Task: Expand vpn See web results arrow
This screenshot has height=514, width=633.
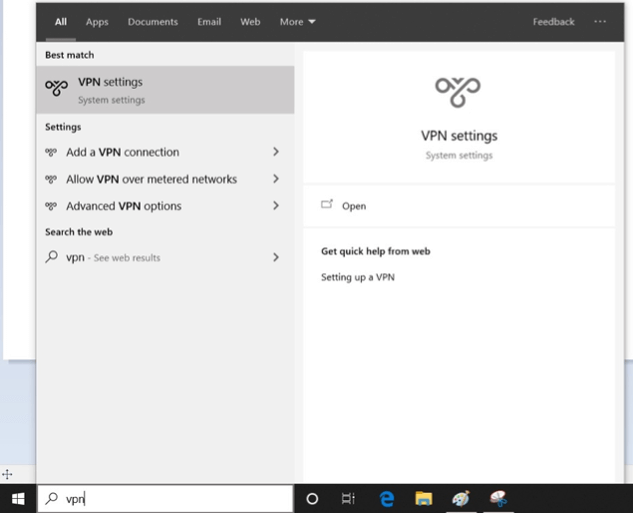Action: click(x=276, y=257)
